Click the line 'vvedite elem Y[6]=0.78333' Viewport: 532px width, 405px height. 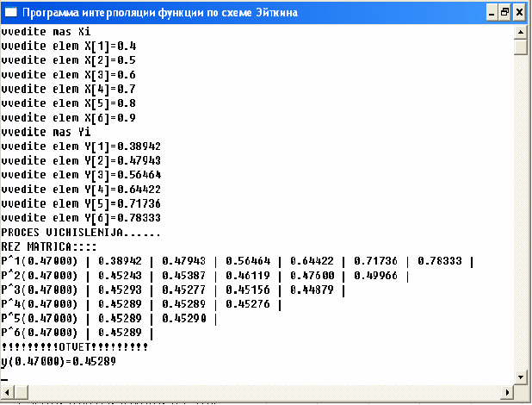(x=81, y=218)
